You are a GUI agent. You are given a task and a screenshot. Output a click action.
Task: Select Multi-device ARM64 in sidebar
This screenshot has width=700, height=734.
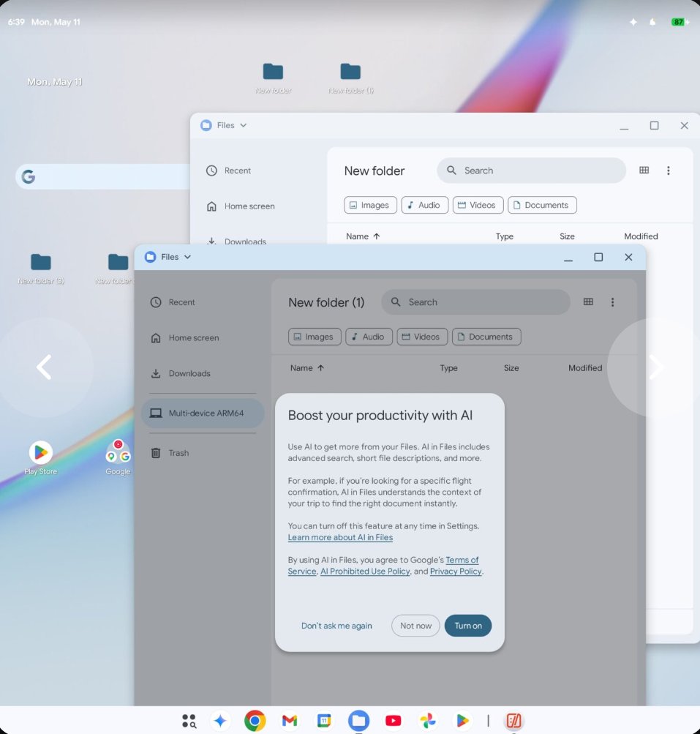pyautogui.click(x=203, y=413)
